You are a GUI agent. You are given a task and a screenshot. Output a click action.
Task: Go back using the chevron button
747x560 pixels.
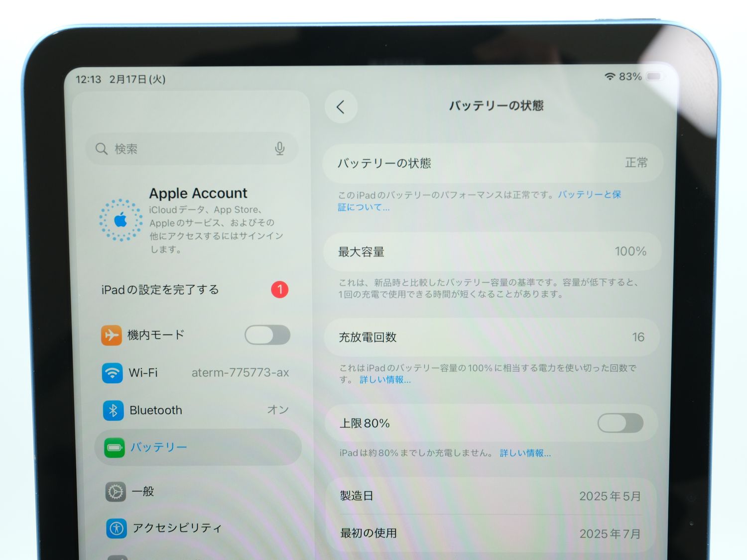341,107
